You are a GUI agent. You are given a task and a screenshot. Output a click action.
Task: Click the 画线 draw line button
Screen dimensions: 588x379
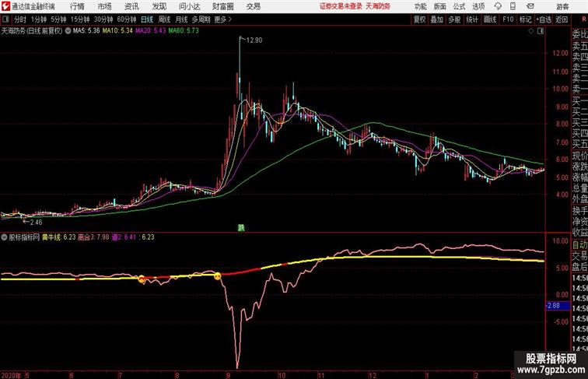tap(490, 19)
